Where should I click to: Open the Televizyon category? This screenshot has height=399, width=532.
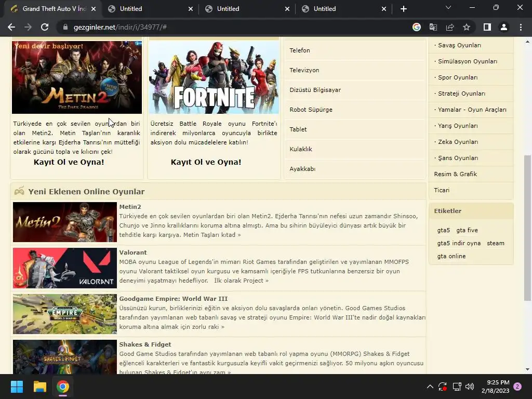354,70
